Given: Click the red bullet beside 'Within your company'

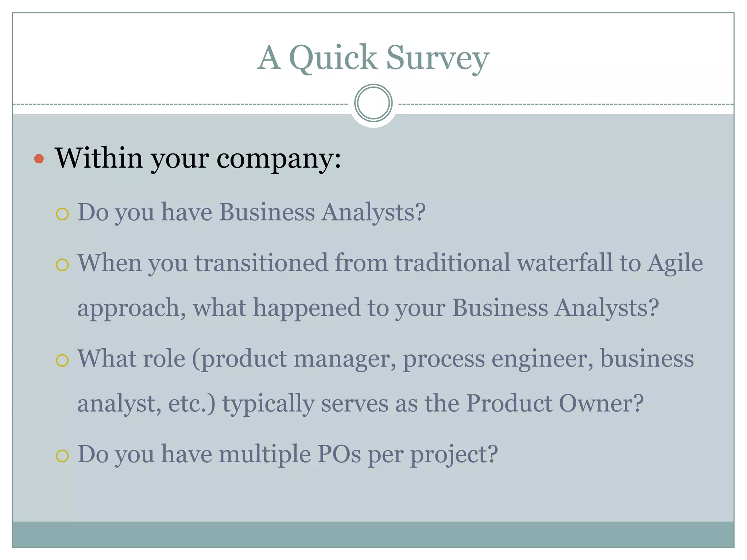Looking at the screenshot, I should pos(39,159).
